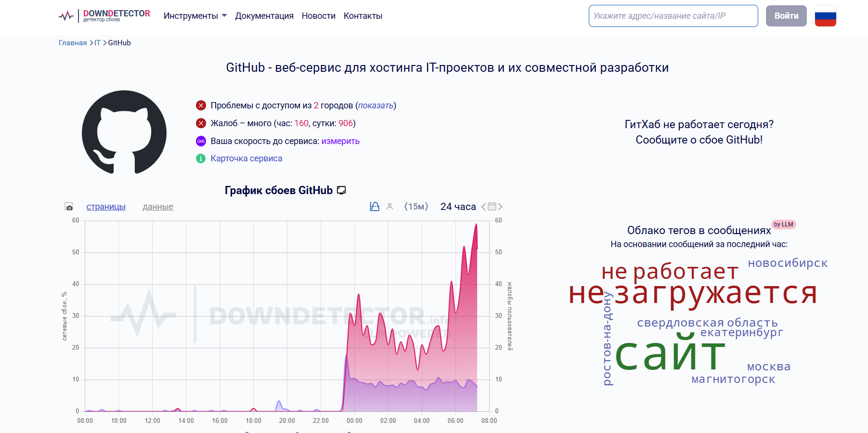Switch language via the Russian flag icon

pos(825,16)
